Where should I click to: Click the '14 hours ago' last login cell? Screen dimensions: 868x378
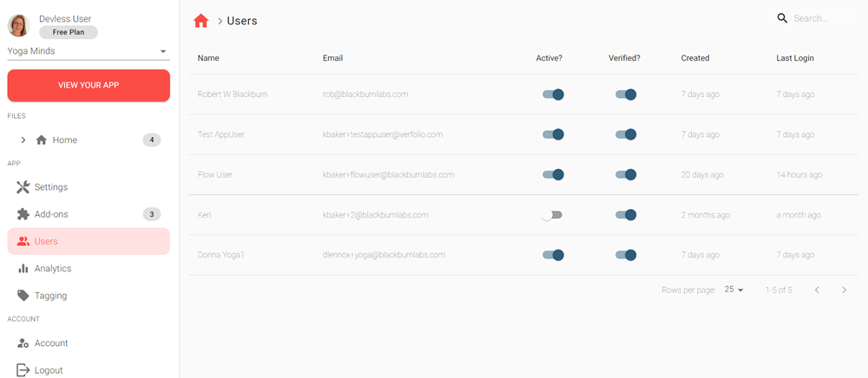(799, 174)
